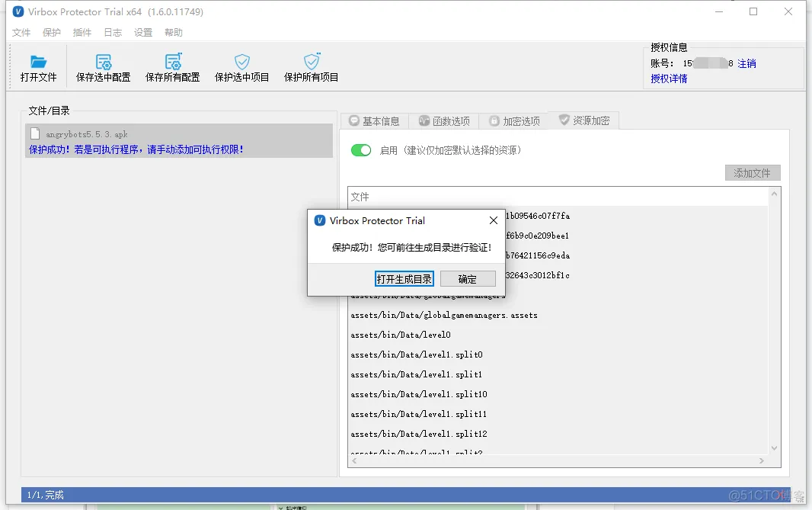Toggle the 启用 resource encryption switch
Screen dimensions: 812x510
pyautogui.click(x=361, y=150)
